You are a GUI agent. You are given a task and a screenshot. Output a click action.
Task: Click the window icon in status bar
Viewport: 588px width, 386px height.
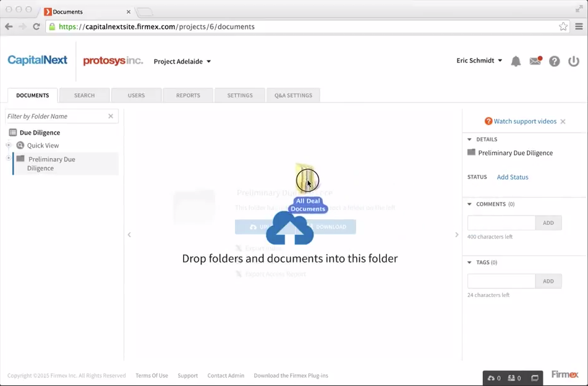click(x=535, y=378)
